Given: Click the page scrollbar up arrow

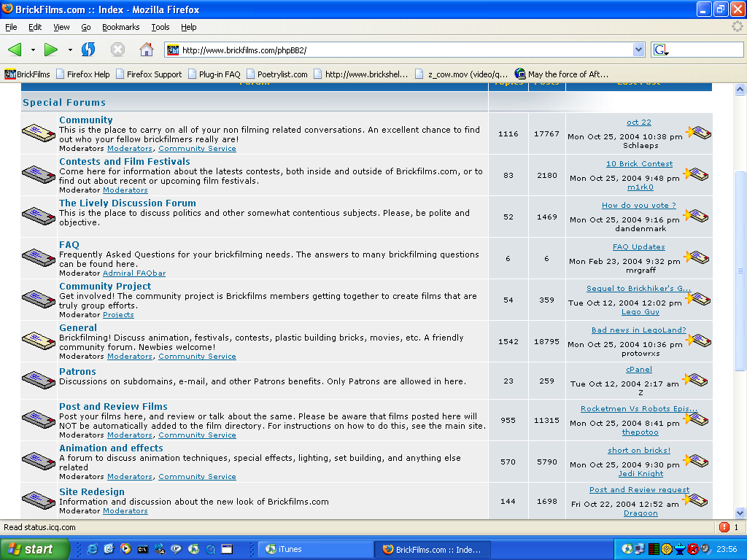Looking at the screenshot, I should click(x=740, y=89).
